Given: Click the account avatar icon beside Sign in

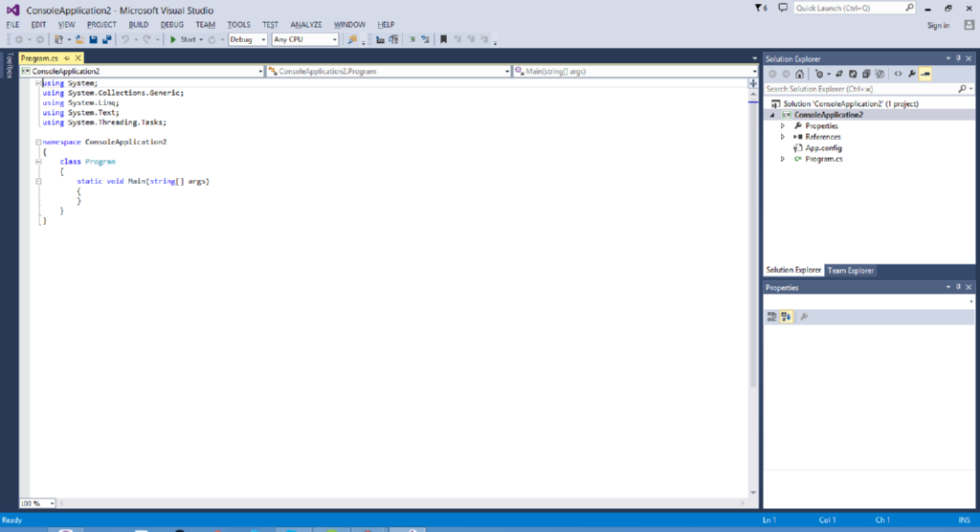Looking at the screenshot, I should pos(969,25).
